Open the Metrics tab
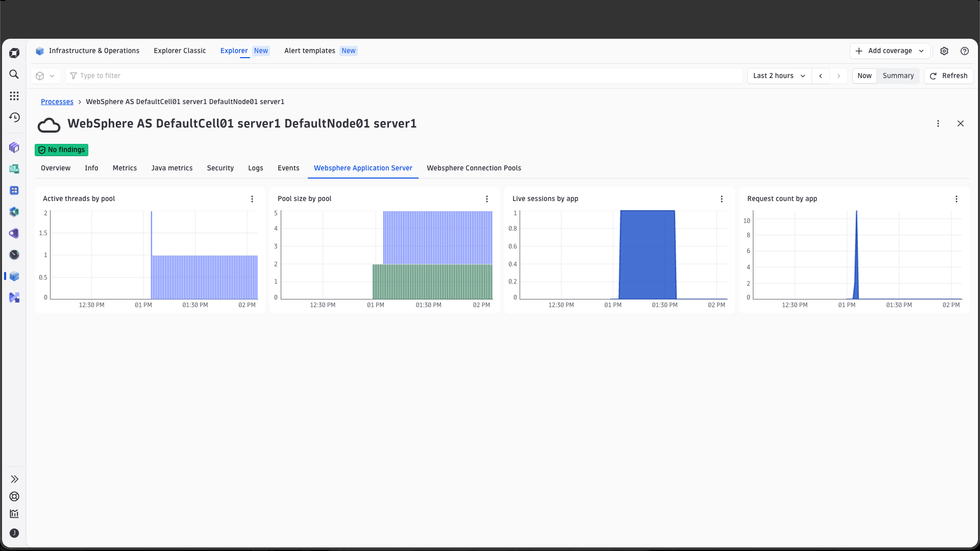Viewport: 980px width, 551px height. click(125, 168)
